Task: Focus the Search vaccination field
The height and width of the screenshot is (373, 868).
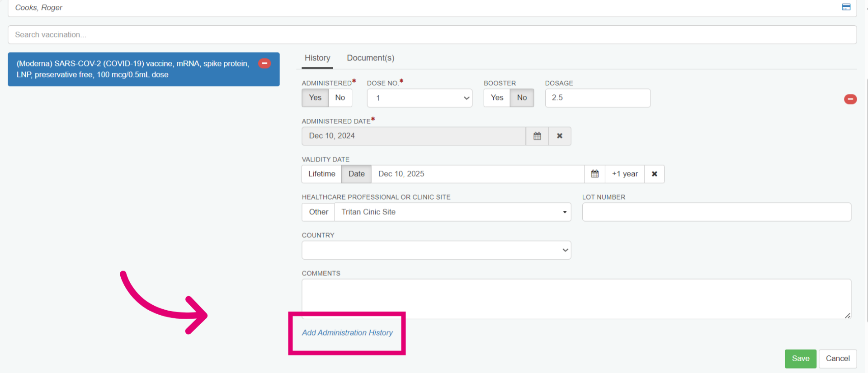Action: 432,35
